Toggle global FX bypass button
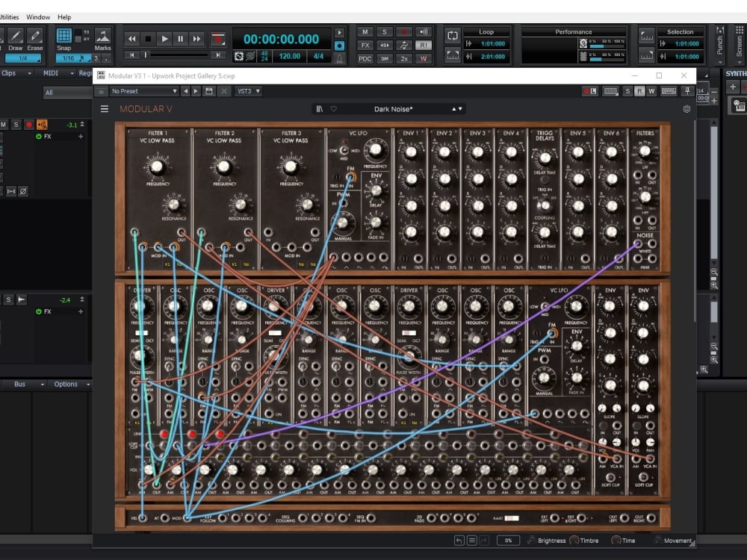 (365, 46)
